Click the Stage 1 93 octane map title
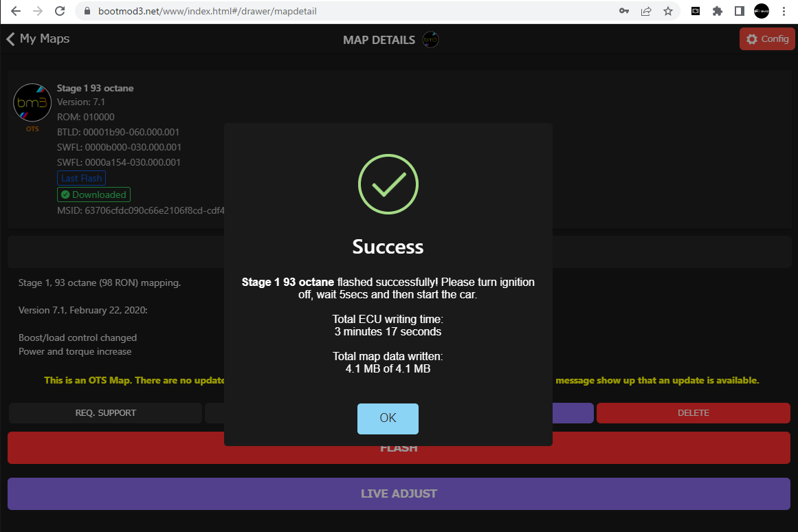Image resolution: width=798 pixels, height=532 pixels. (95, 88)
